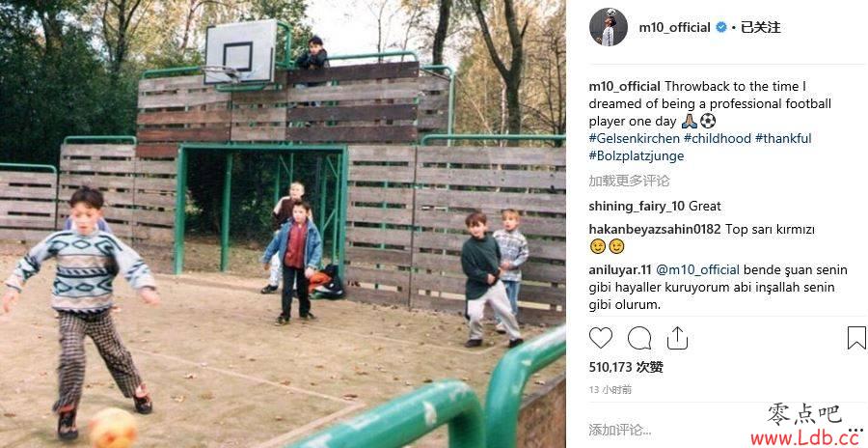Visit aniluyar.11 commenter profile
This screenshot has height=448, width=868.
click(620, 270)
